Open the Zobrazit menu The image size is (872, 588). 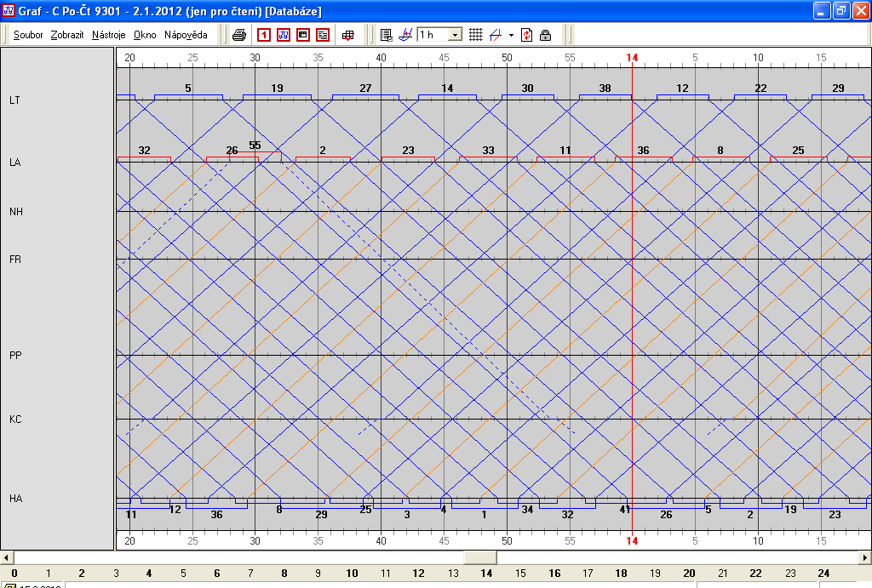point(67,34)
